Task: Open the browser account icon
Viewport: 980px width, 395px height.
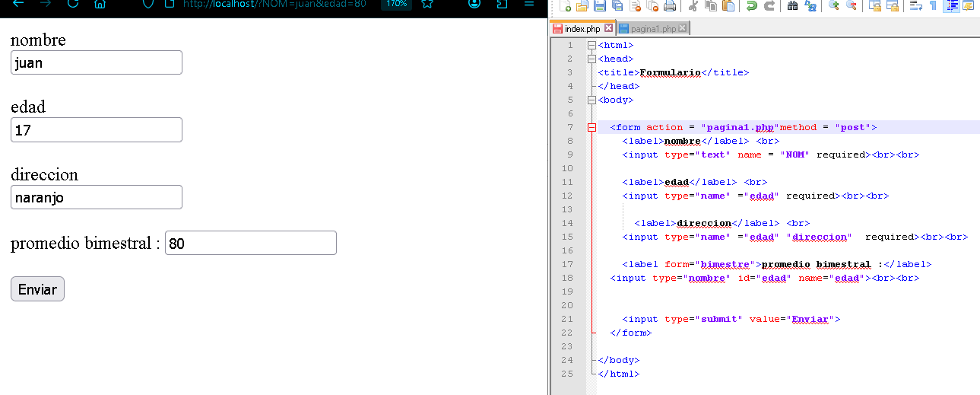Action: [x=474, y=4]
